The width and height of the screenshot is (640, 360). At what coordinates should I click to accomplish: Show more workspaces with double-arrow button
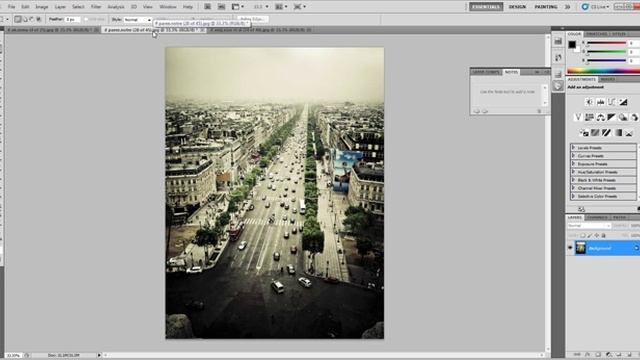point(567,7)
